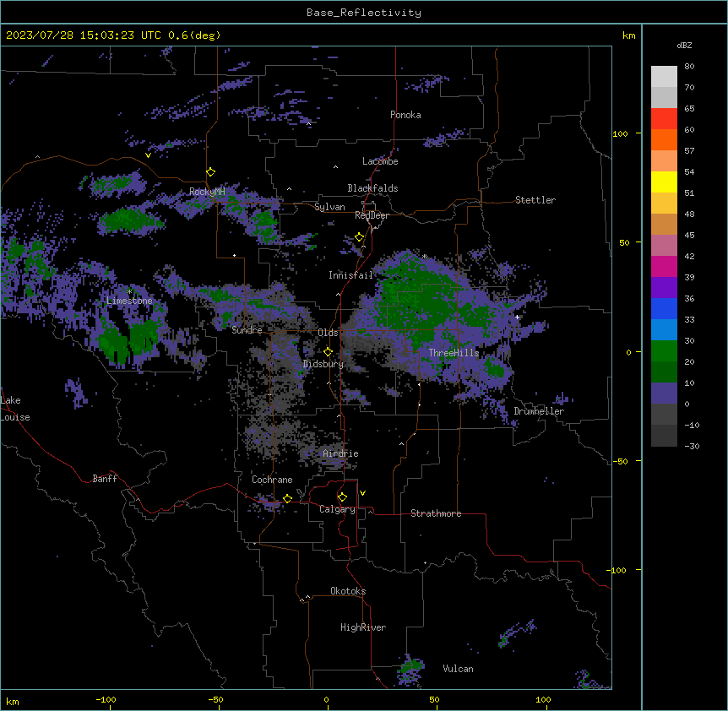
Task: Select the Lacombe city label
Action: (380, 161)
